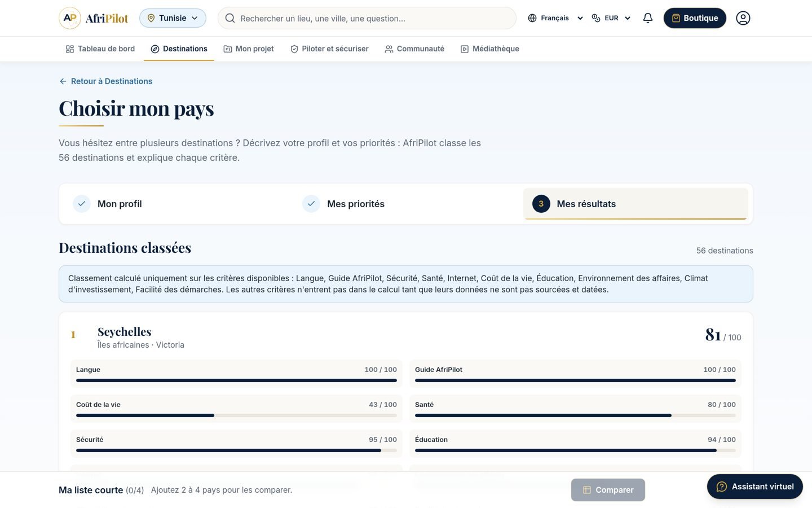Click the Mon projet folder icon

pos(228,49)
